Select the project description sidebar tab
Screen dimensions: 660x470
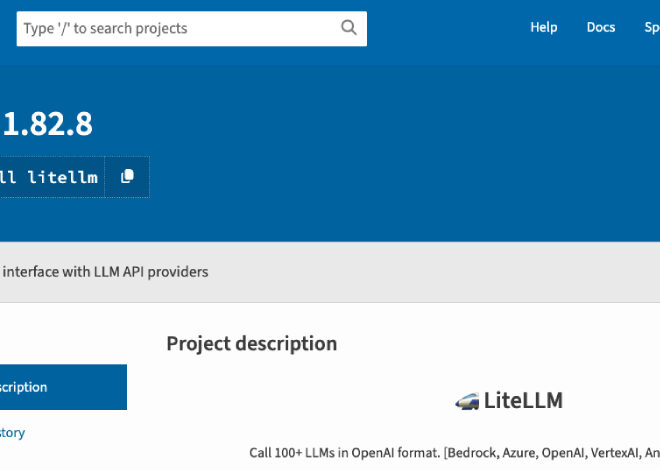[x=63, y=387]
